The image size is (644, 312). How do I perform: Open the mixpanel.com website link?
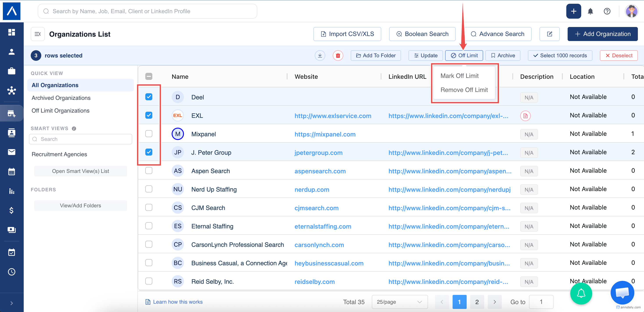point(325,134)
